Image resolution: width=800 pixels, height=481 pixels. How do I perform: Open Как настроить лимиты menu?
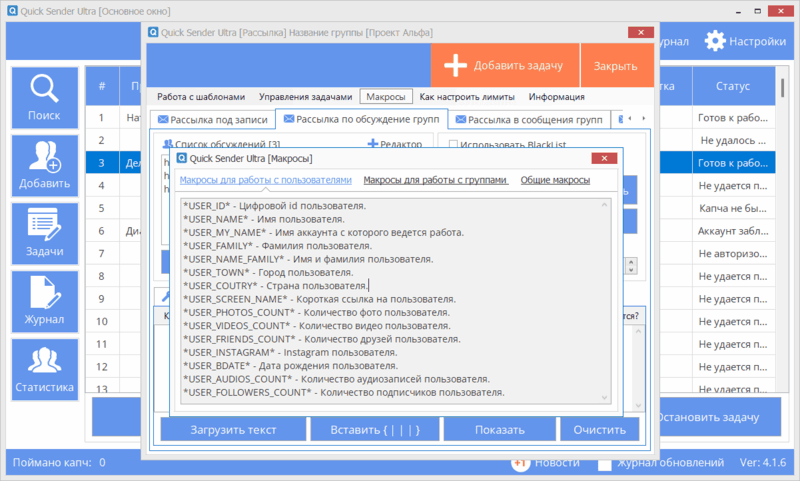(467, 97)
